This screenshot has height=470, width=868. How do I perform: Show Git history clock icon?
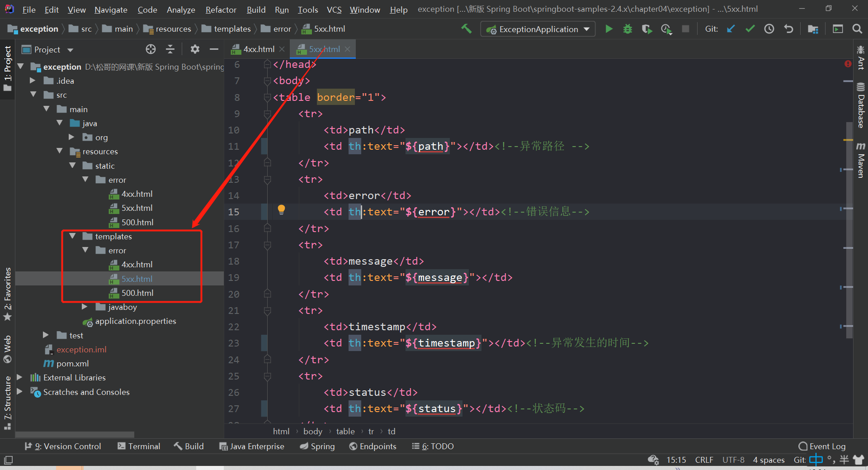point(769,29)
